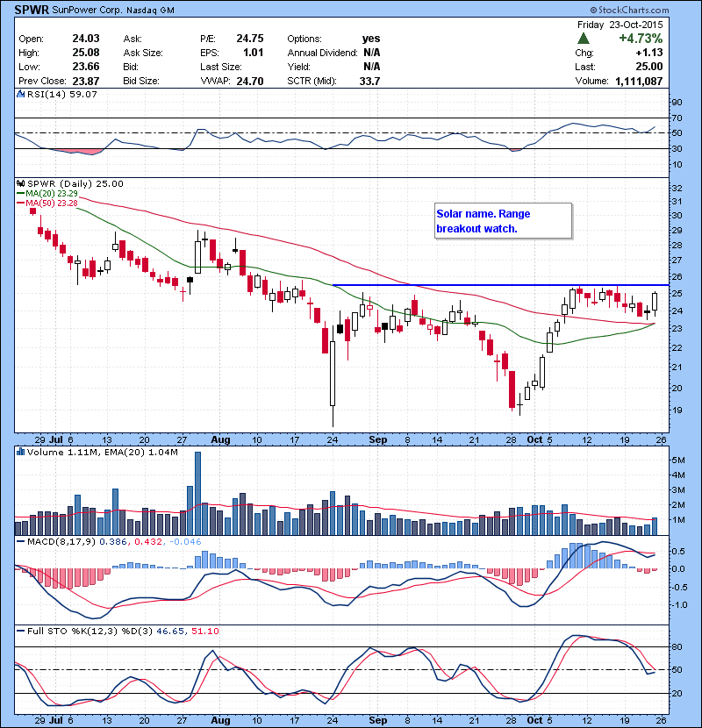
Task: Click the MACD value 0.386
Action: click(x=113, y=541)
